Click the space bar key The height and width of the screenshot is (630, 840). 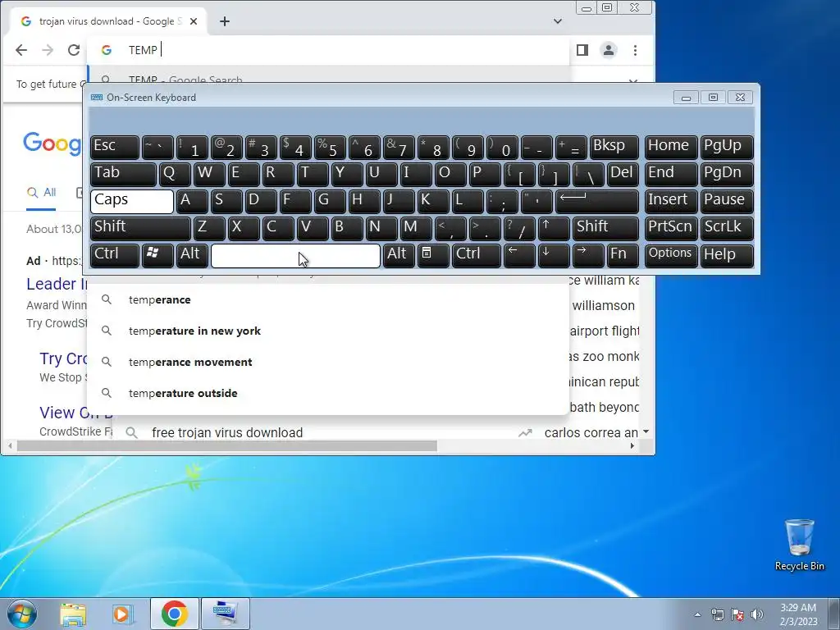pyautogui.click(x=295, y=256)
